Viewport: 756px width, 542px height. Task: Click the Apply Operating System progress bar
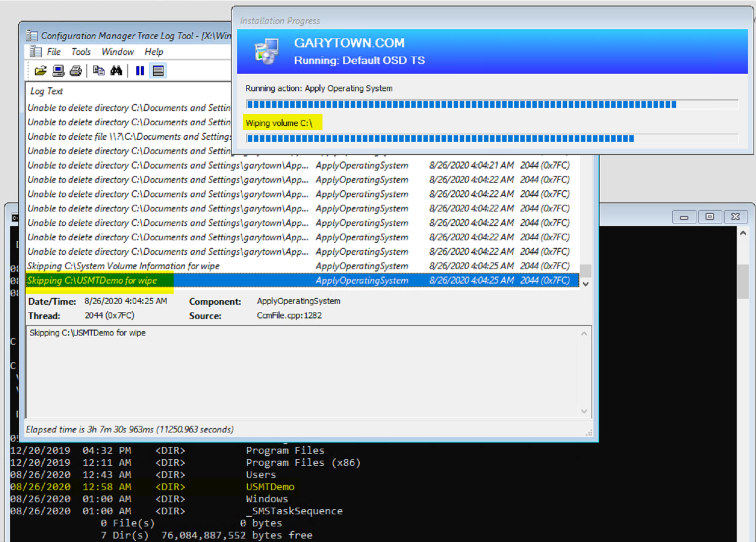click(x=492, y=104)
